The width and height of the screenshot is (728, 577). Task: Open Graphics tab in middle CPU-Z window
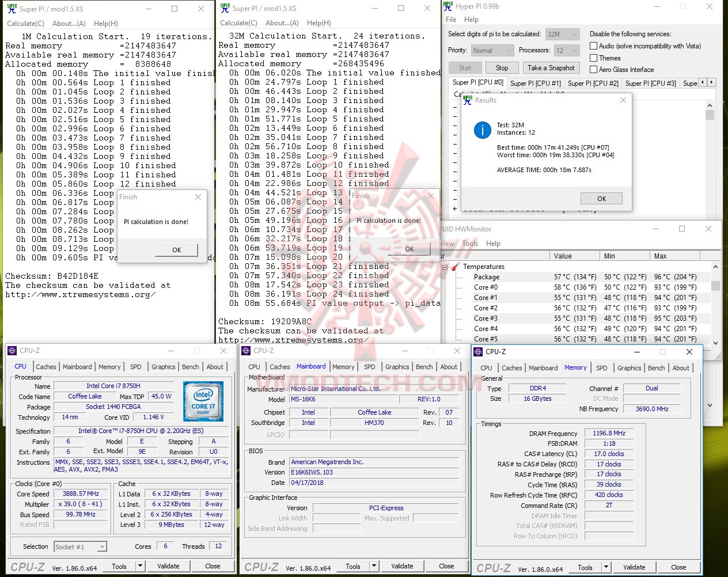[x=397, y=367]
